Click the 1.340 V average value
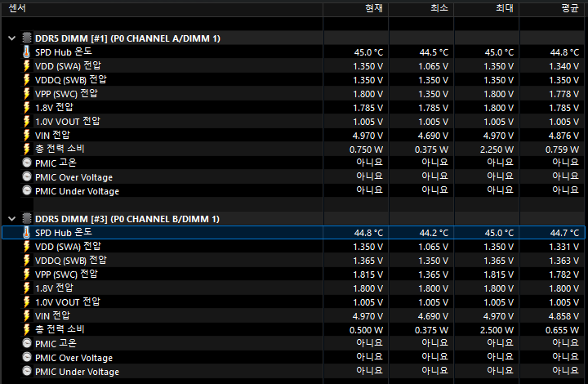 (x=564, y=66)
